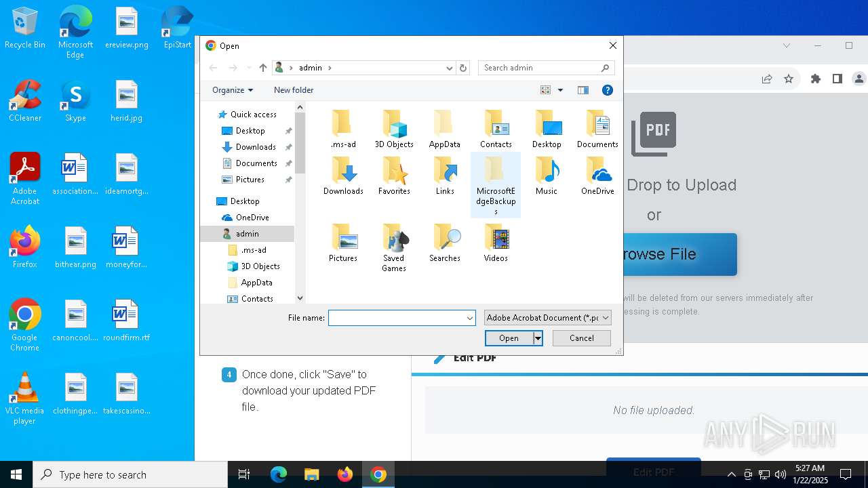Viewport: 868px width, 488px height.
Task: Select the OneDrive folder in file list
Action: click(597, 176)
